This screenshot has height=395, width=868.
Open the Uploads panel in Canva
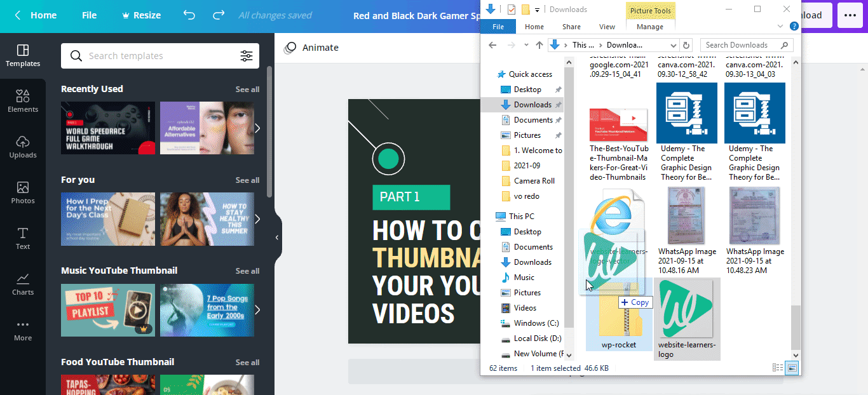23,147
